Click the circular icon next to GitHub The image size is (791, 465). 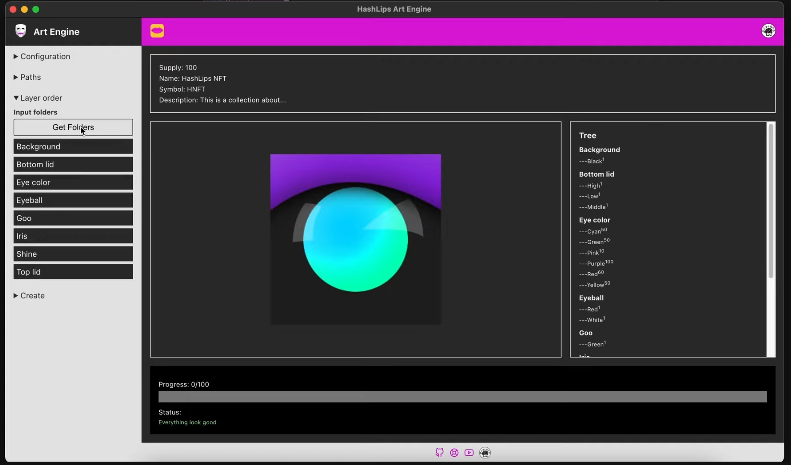[454, 452]
